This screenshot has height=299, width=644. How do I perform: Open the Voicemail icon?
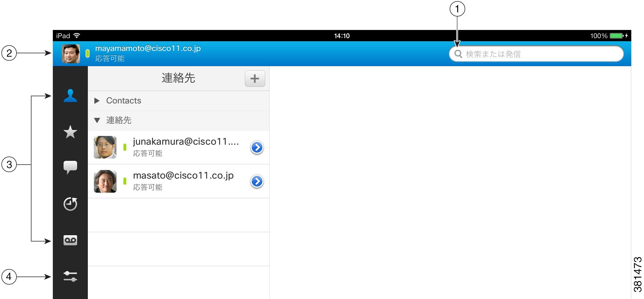pos(70,240)
